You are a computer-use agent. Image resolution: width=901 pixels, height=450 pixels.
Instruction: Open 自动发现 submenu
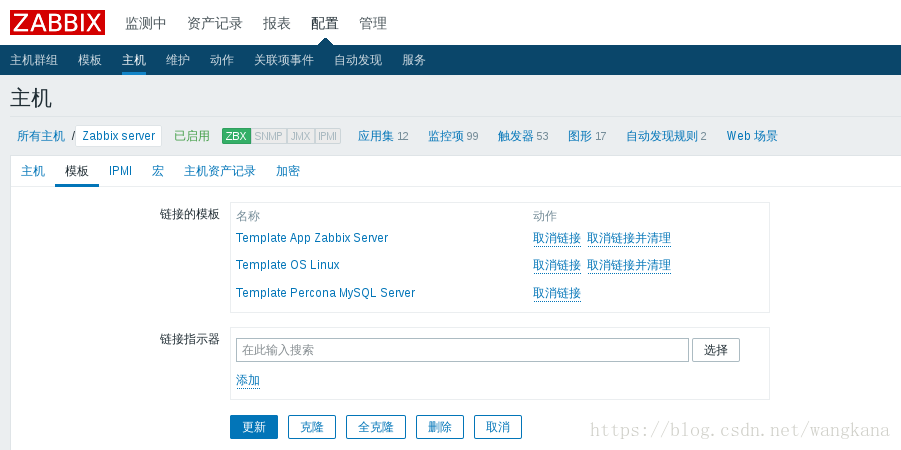358,60
